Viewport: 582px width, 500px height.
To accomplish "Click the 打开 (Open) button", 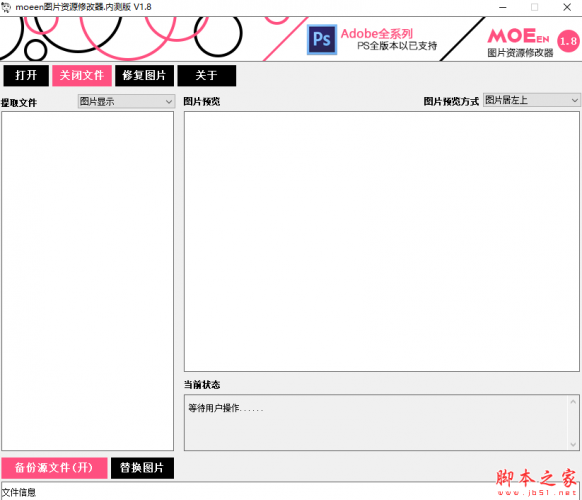I will (26, 76).
